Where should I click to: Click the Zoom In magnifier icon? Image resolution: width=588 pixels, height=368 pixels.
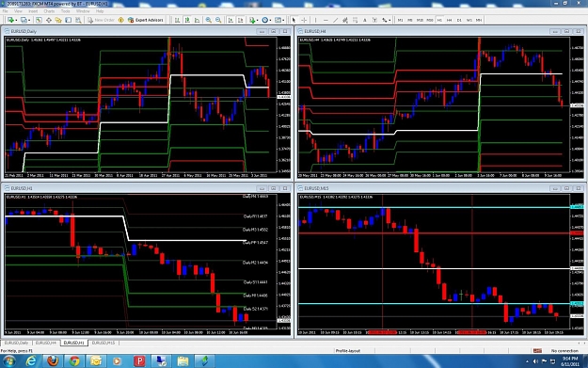[209, 20]
